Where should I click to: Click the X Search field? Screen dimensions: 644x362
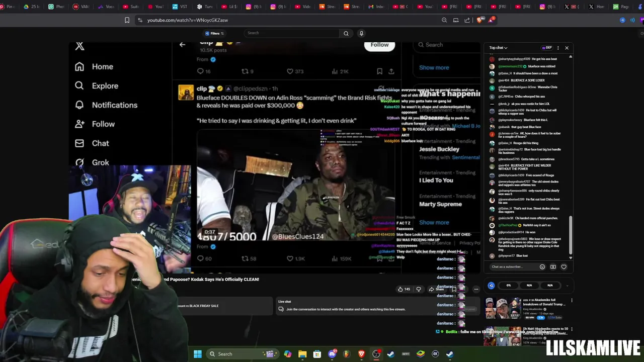[x=448, y=45]
